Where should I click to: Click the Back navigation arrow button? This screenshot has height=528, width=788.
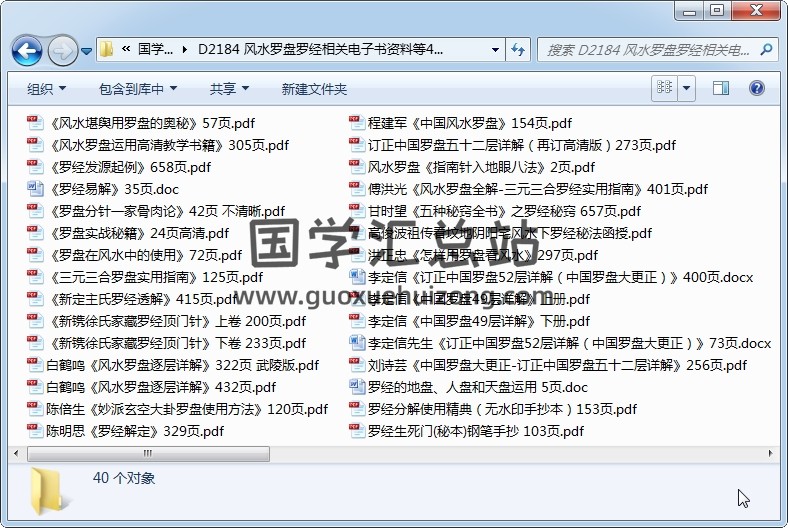pyautogui.click(x=27, y=50)
